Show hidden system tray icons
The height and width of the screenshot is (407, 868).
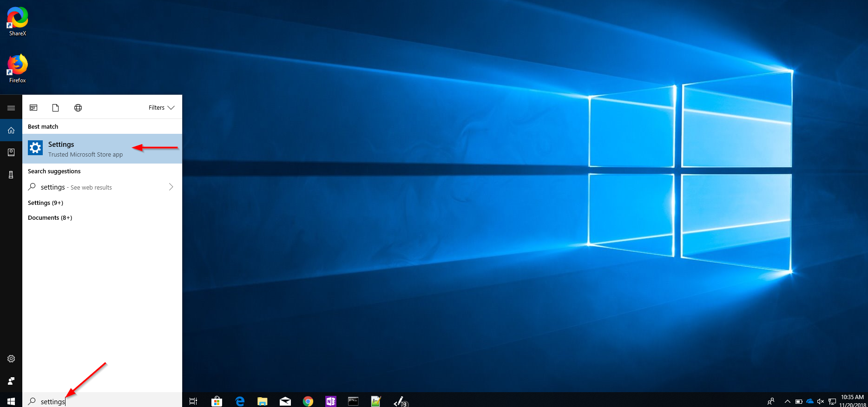(787, 401)
